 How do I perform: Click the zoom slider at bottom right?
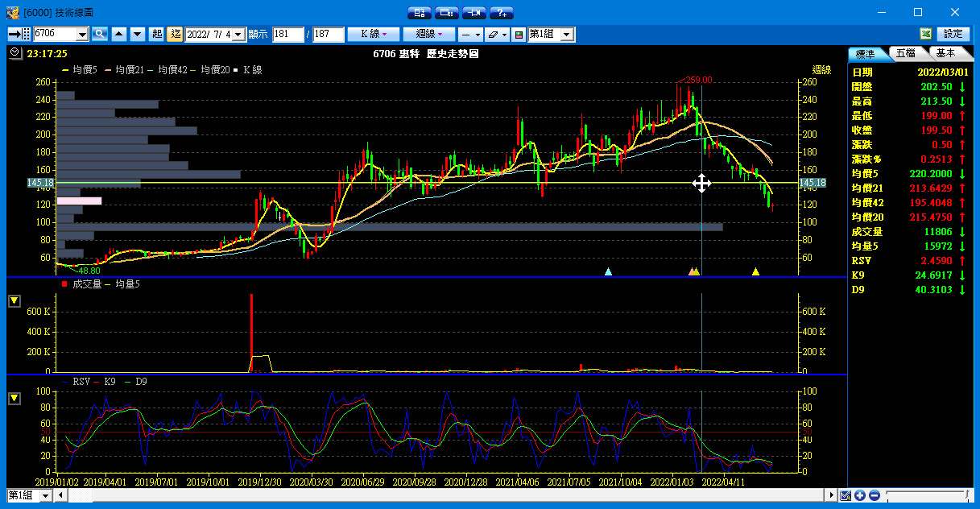pos(926,495)
